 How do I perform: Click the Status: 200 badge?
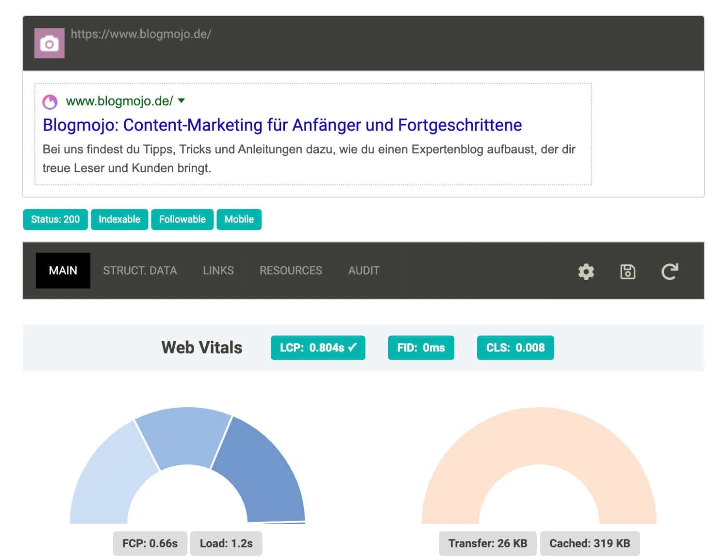pos(55,219)
